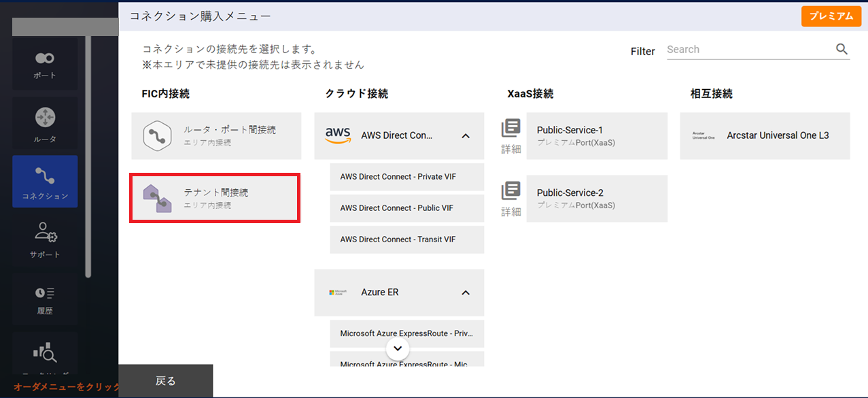Open the Support sidebar item
This screenshot has height=398, width=868.
45,239
